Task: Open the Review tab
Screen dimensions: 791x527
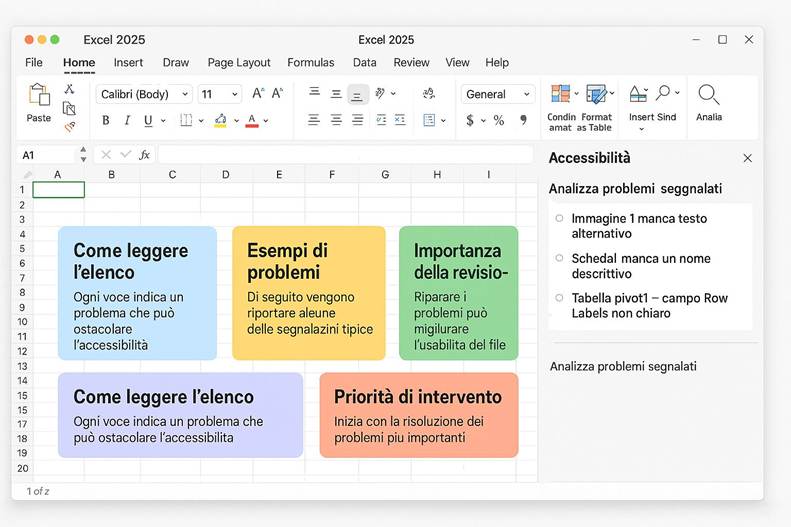Action: pos(411,63)
